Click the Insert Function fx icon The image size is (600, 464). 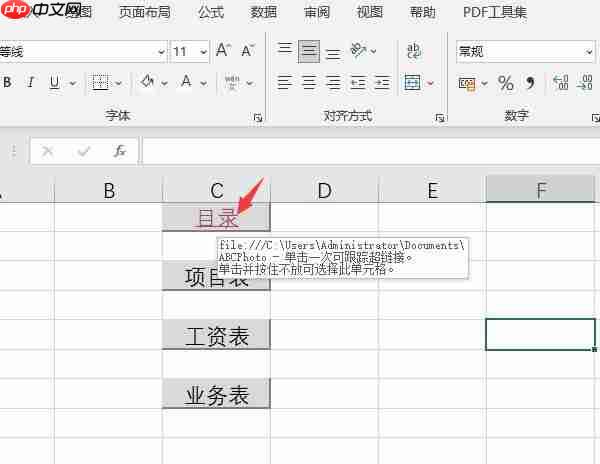click(120, 151)
